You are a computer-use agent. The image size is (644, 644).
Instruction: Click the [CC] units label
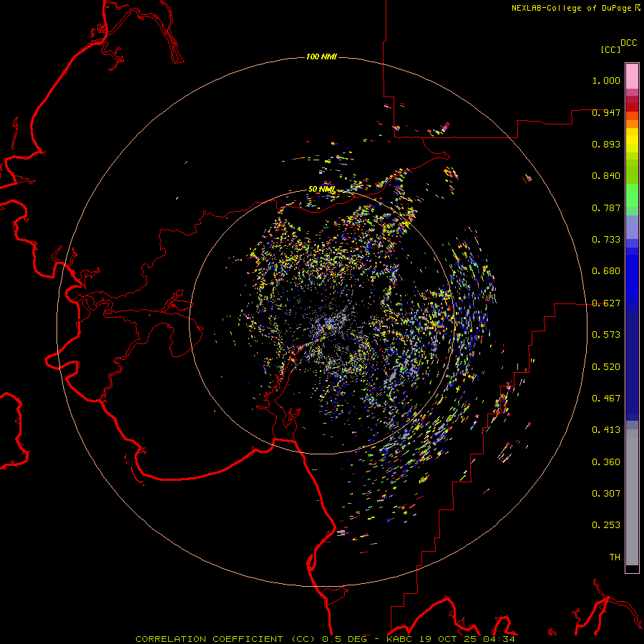(610, 49)
